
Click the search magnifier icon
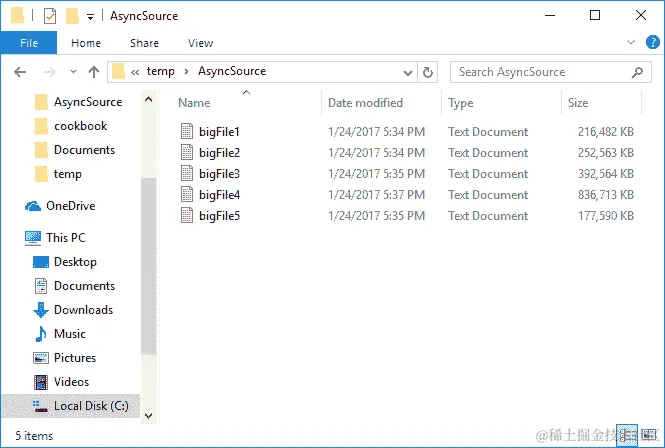point(637,72)
